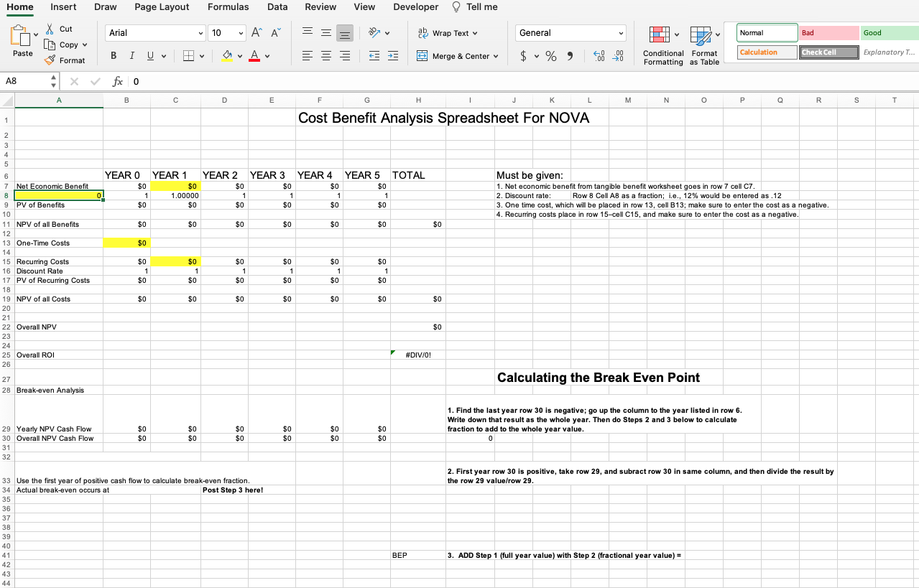Viewport: 919px width, 588px height.
Task: Open the font size 10 dropdown
Action: click(x=241, y=33)
